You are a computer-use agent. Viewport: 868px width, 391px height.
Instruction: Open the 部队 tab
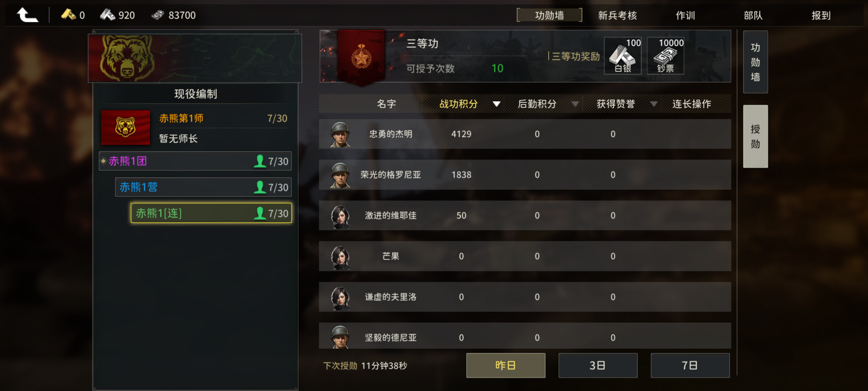point(753,15)
